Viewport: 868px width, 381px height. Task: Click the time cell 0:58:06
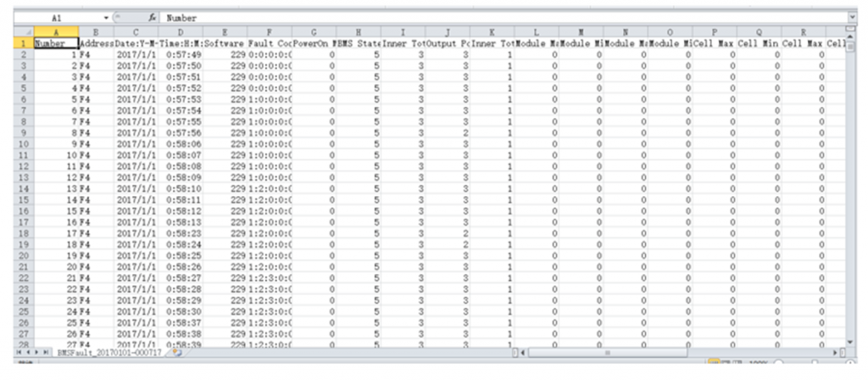(x=181, y=144)
